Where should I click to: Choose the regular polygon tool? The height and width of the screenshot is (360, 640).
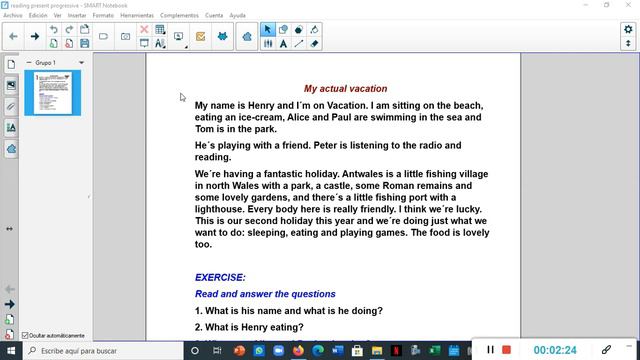tap(299, 29)
